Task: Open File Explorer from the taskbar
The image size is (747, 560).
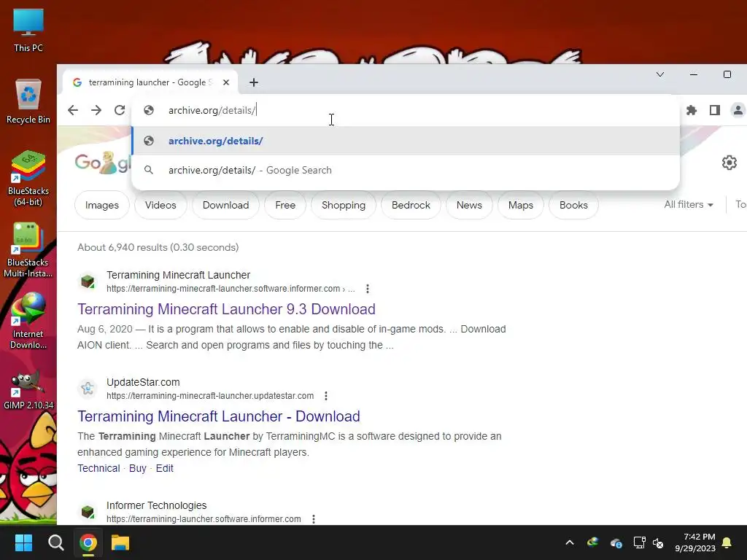Action: click(120, 542)
